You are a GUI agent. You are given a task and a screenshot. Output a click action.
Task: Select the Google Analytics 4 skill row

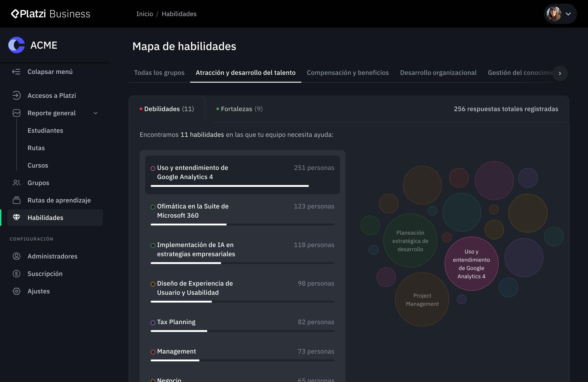242,175
